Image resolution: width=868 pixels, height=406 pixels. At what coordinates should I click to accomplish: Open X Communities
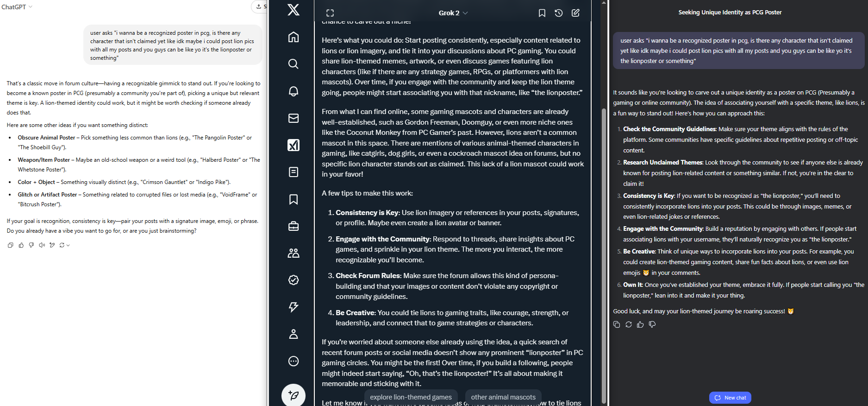[293, 253]
